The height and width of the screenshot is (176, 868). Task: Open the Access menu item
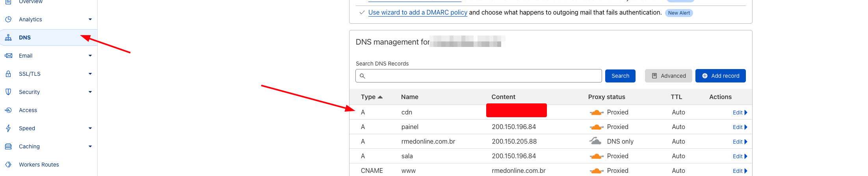[x=28, y=110]
